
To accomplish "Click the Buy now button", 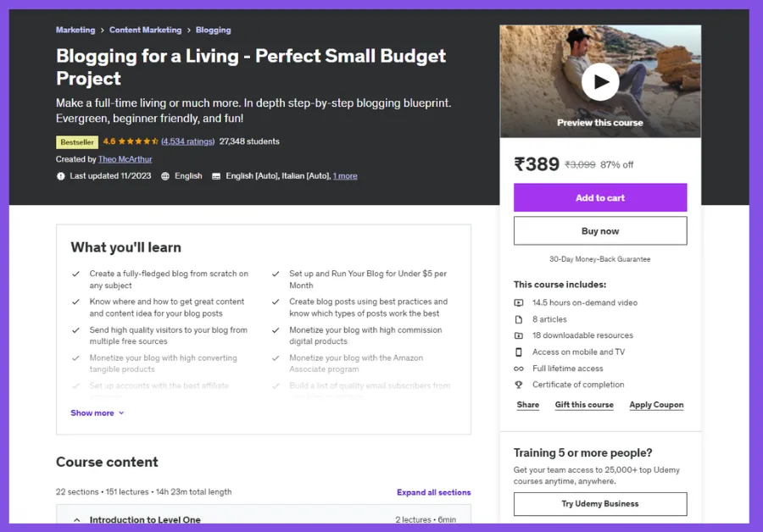I will point(600,231).
